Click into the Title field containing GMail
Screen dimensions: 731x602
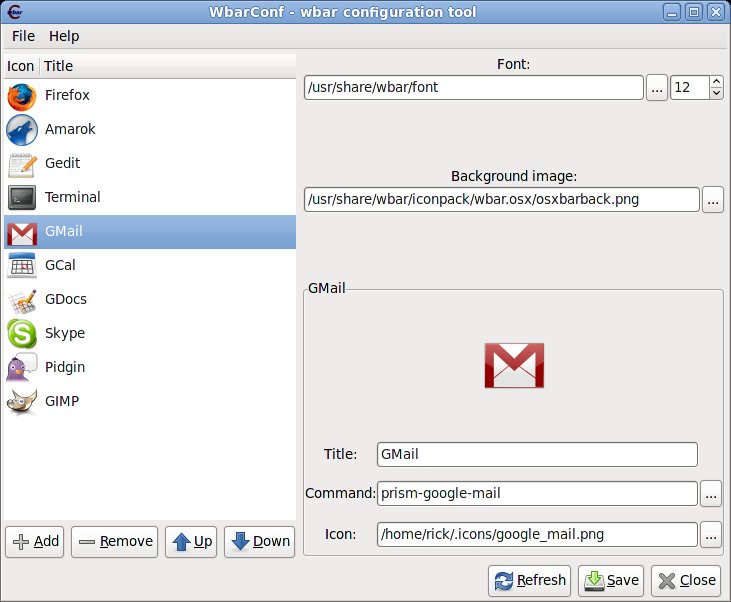pos(537,455)
